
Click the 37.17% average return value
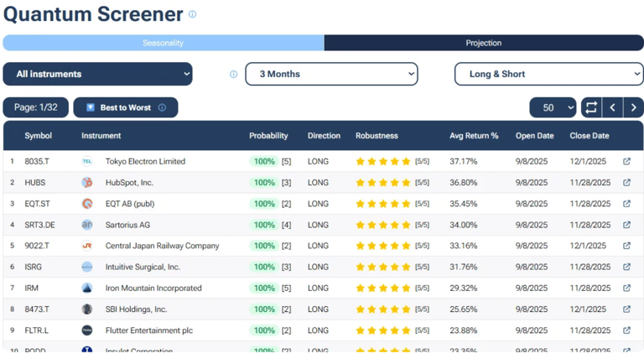[463, 161]
